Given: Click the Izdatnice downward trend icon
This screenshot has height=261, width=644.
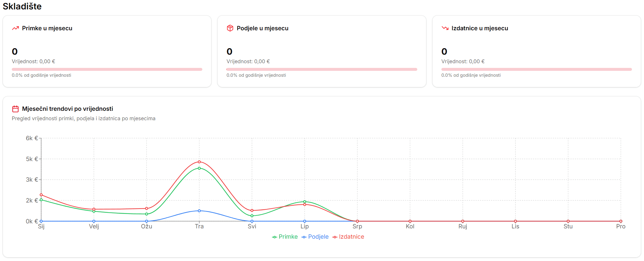Looking at the screenshot, I should 445,28.
